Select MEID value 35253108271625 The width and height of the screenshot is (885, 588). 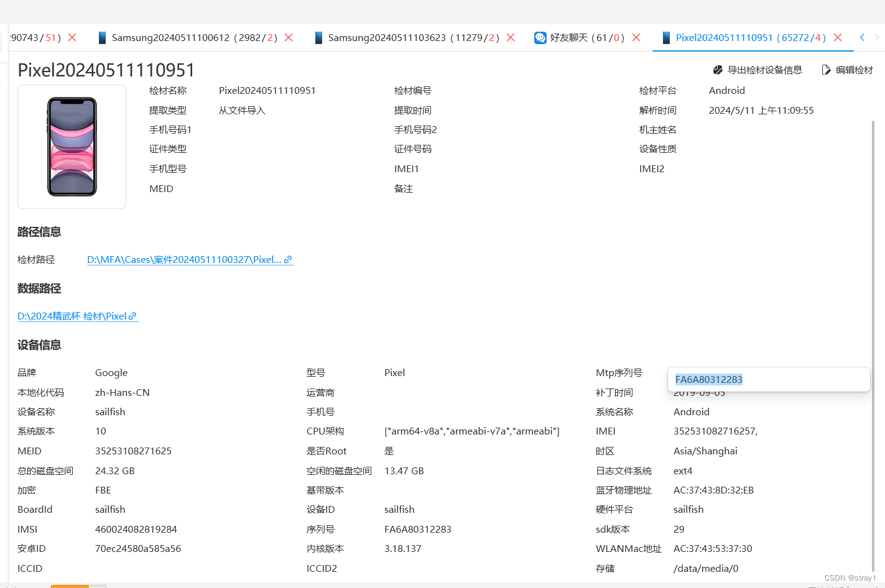coord(133,451)
